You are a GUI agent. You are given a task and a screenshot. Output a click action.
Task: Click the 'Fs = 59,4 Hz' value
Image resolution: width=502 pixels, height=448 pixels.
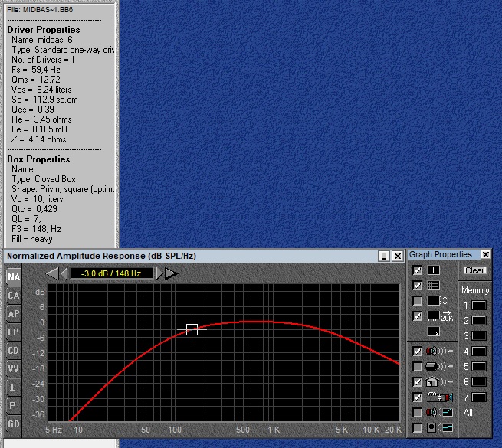36,70
